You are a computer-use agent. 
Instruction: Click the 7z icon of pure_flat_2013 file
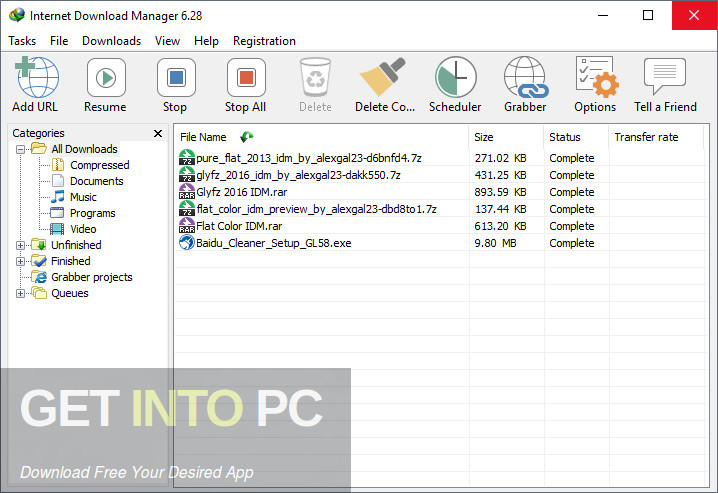[187, 157]
